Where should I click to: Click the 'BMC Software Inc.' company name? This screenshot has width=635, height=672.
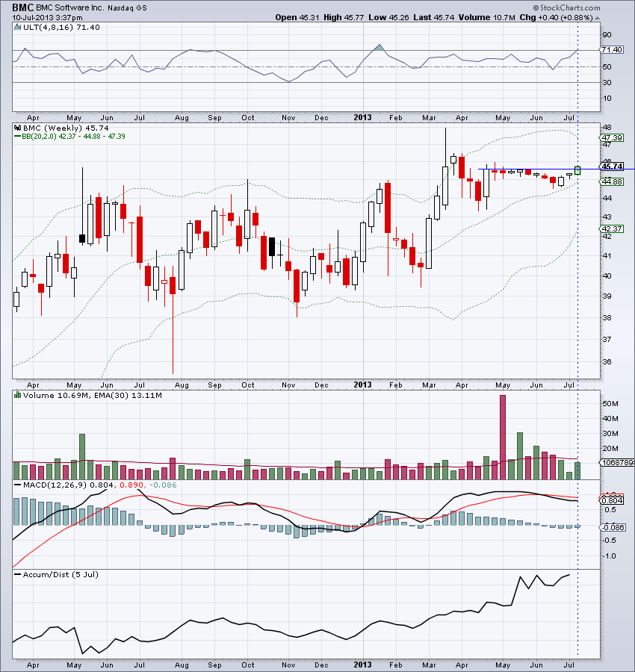[x=70, y=7]
